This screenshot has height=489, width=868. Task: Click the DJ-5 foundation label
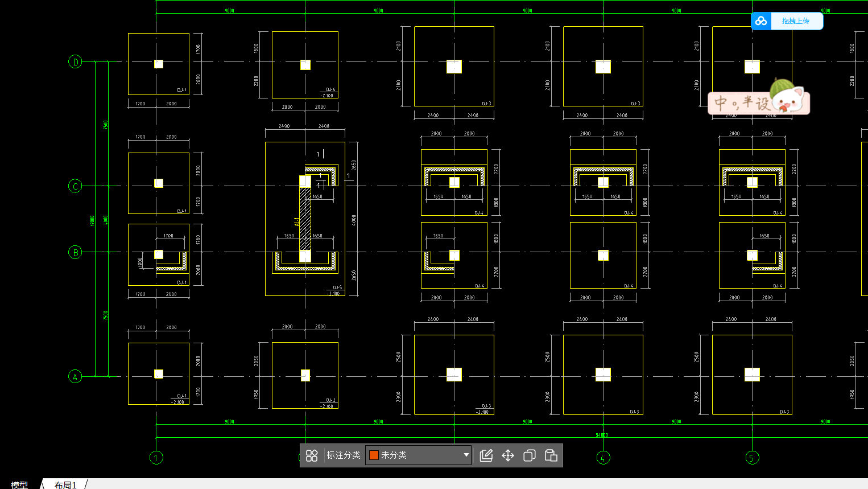point(337,287)
